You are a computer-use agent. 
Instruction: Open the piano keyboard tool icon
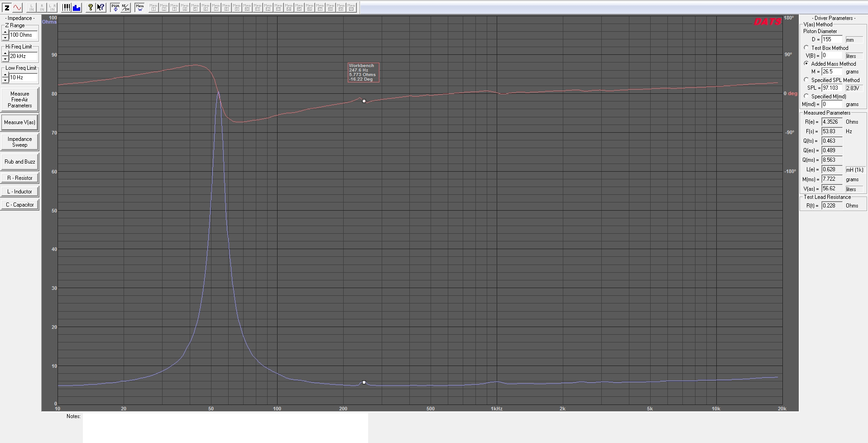pyautogui.click(x=66, y=7)
